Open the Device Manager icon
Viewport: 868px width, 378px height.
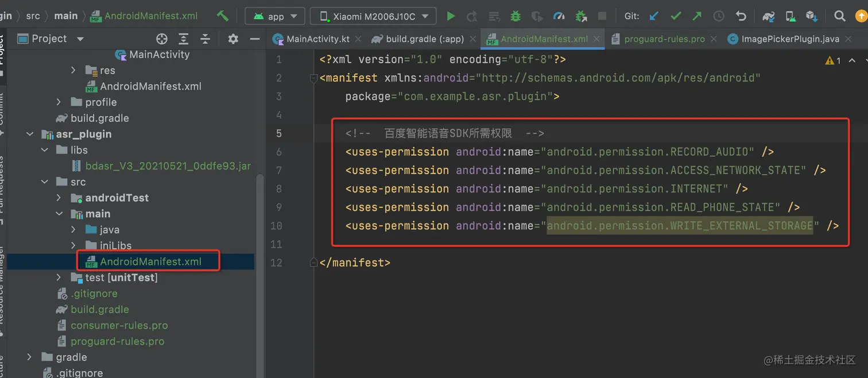tap(790, 16)
